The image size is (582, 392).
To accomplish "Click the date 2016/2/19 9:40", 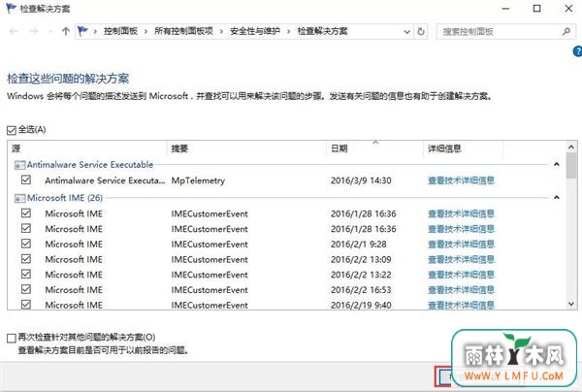I will (361, 305).
